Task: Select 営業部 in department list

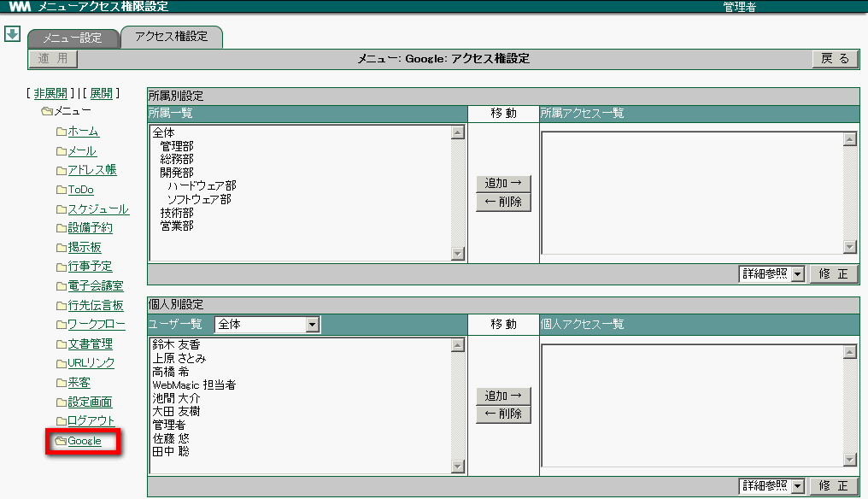Action: (x=177, y=226)
